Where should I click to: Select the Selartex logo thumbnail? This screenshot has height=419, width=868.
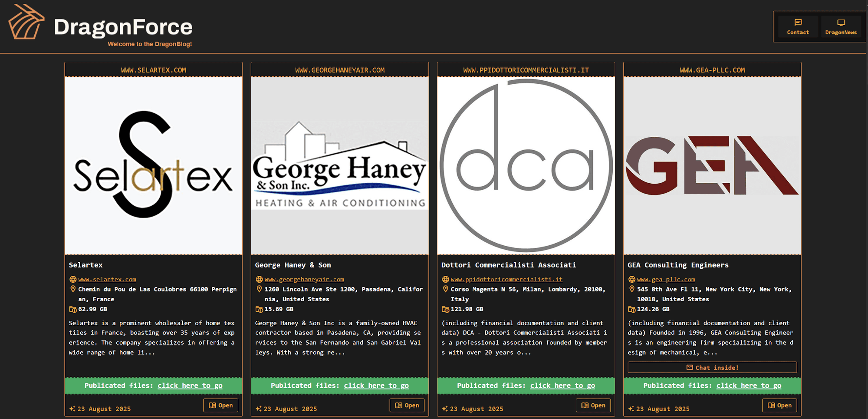coord(154,166)
